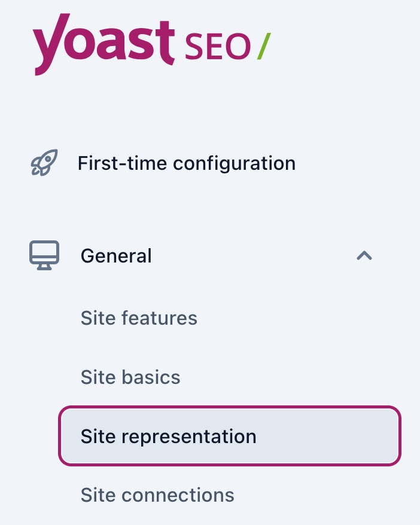Click the menu entry above General

(x=186, y=163)
